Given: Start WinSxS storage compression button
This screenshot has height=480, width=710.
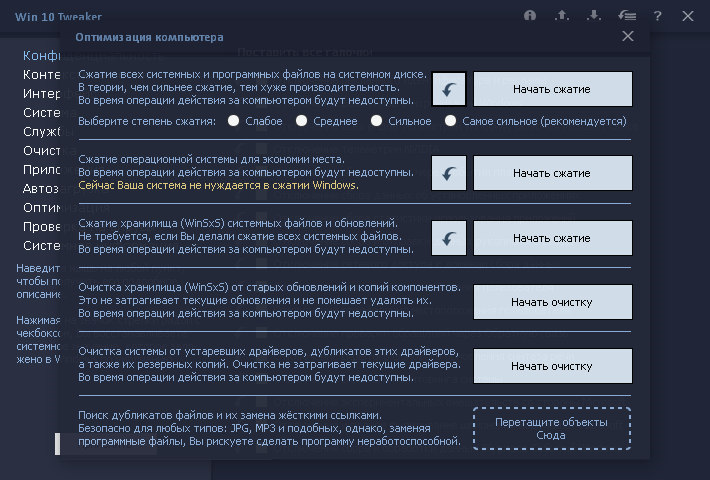Looking at the screenshot, I should [552, 238].
